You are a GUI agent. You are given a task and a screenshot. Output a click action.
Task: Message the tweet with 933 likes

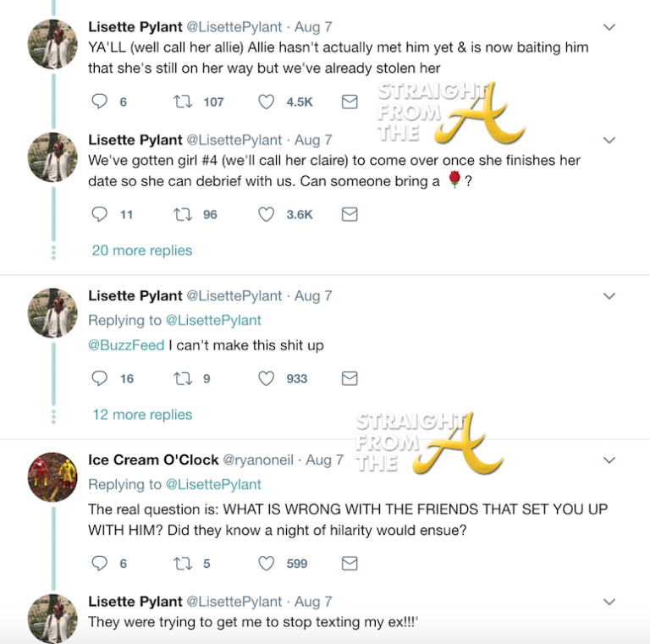click(x=349, y=378)
